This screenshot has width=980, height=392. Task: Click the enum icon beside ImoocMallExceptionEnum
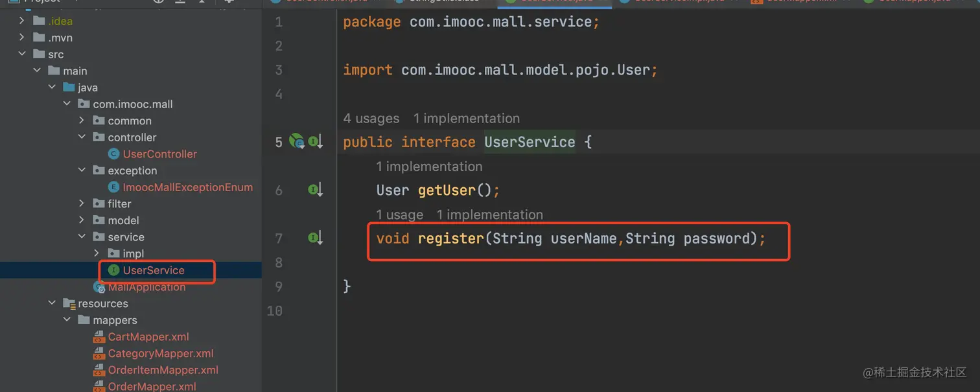coord(113,187)
